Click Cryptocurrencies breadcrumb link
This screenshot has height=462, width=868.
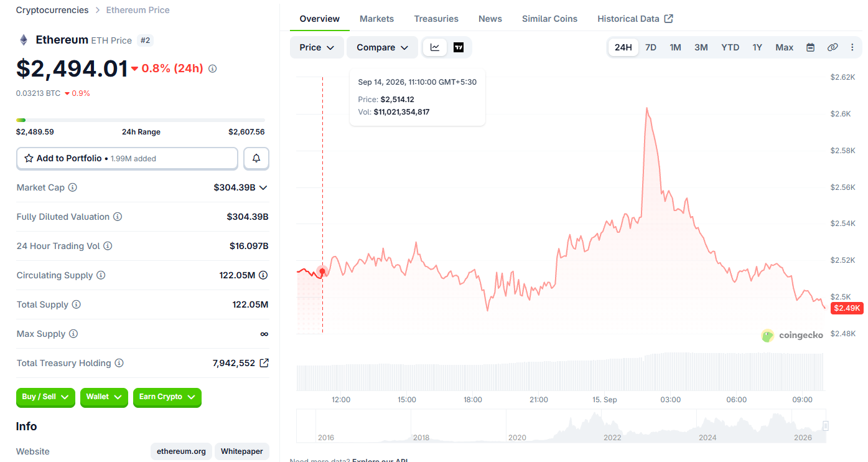52,10
